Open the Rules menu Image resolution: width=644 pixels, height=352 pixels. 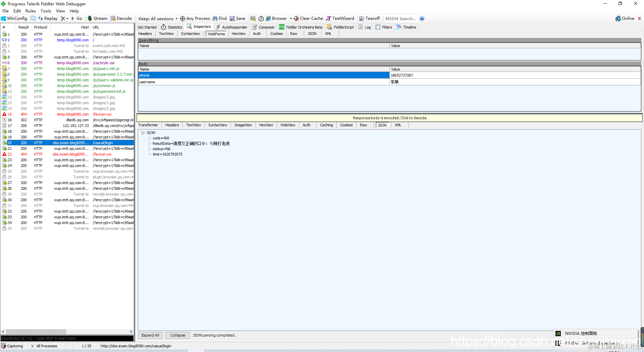pyautogui.click(x=31, y=11)
